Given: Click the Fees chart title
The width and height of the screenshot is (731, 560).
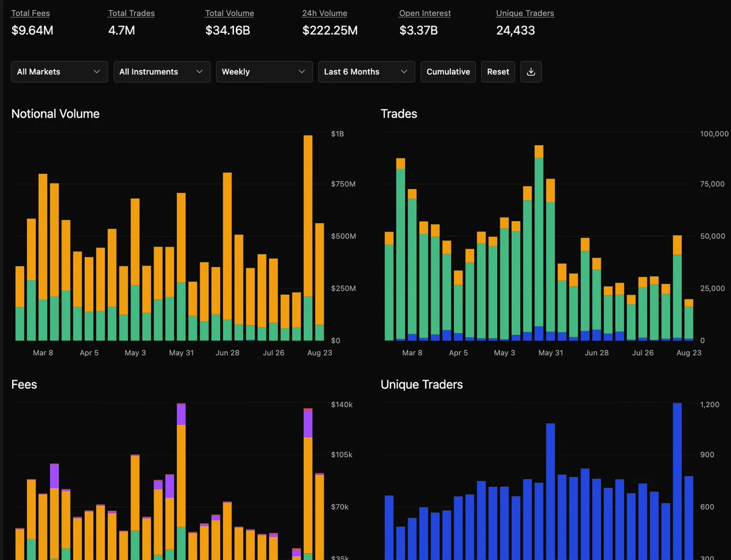Looking at the screenshot, I should (24, 385).
